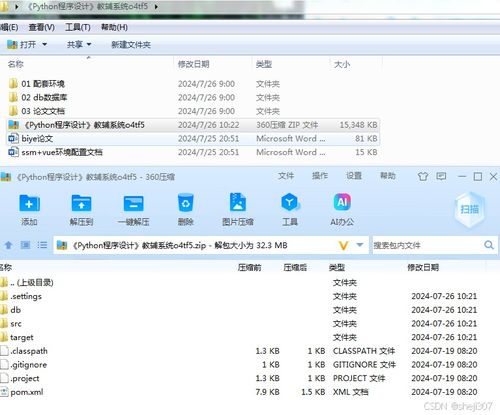This screenshot has height=415, width=500.
Task: Click the 15,348 KB size cell
Action: coord(358,125)
